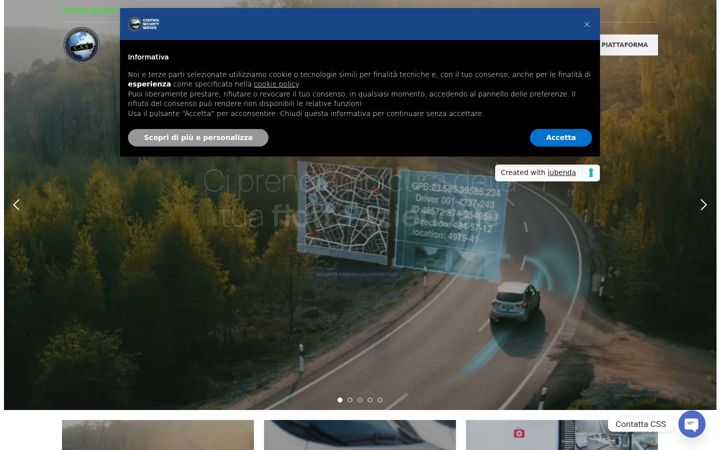Click the Accetta cookie button
This screenshot has width=720, height=450.
[560, 137]
